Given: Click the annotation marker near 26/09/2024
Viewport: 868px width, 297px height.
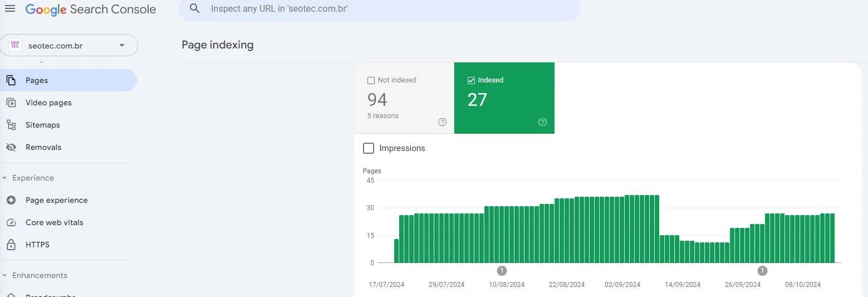Looking at the screenshot, I should (x=763, y=271).
